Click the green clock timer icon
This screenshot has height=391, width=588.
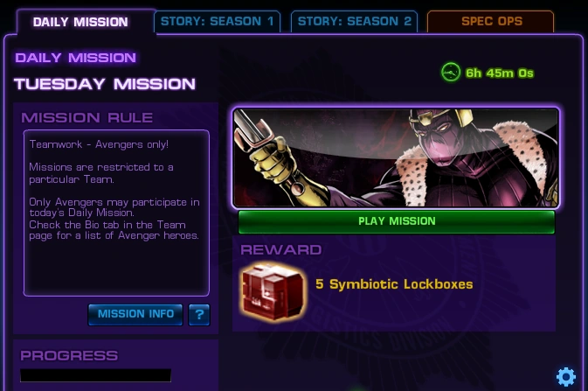(x=450, y=72)
